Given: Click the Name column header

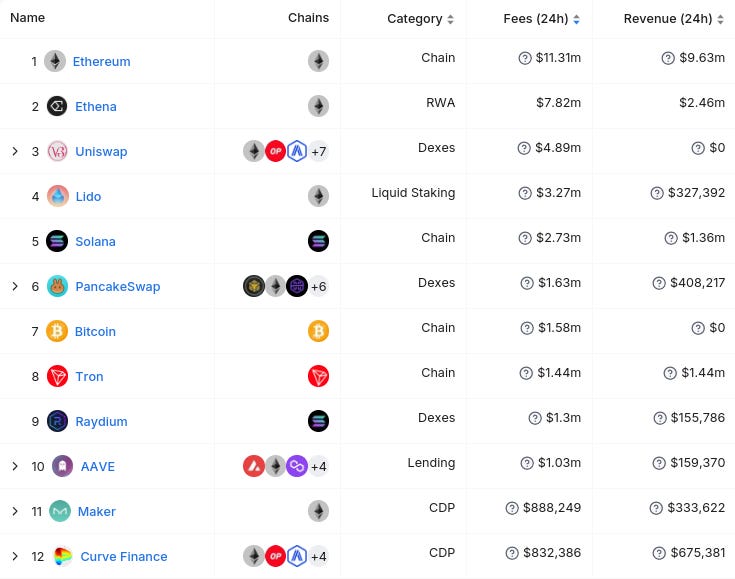Looking at the screenshot, I should click(28, 18).
